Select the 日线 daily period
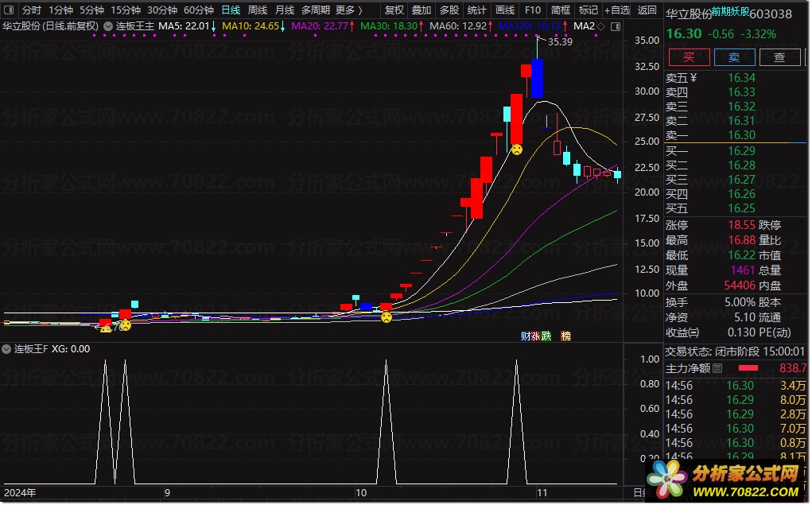The width and height of the screenshot is (812, 505). pyautogui.click(x=231, y=10)
